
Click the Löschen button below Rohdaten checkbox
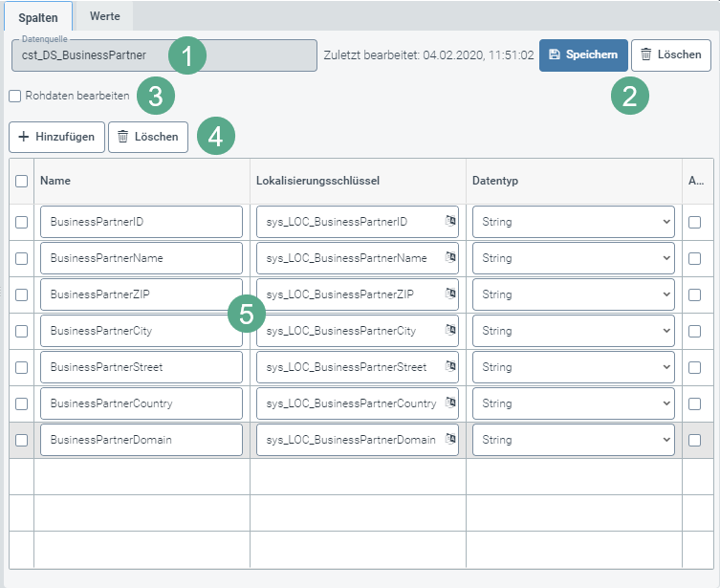click(x=147, y=137)
